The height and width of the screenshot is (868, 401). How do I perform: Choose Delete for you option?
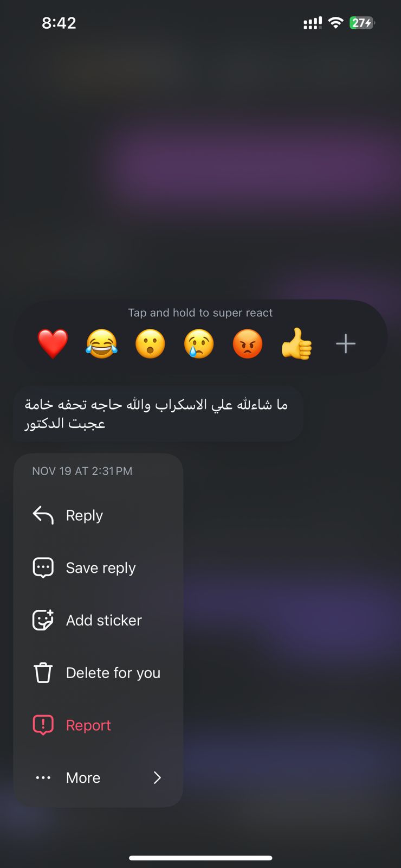(x=98, y=673)
